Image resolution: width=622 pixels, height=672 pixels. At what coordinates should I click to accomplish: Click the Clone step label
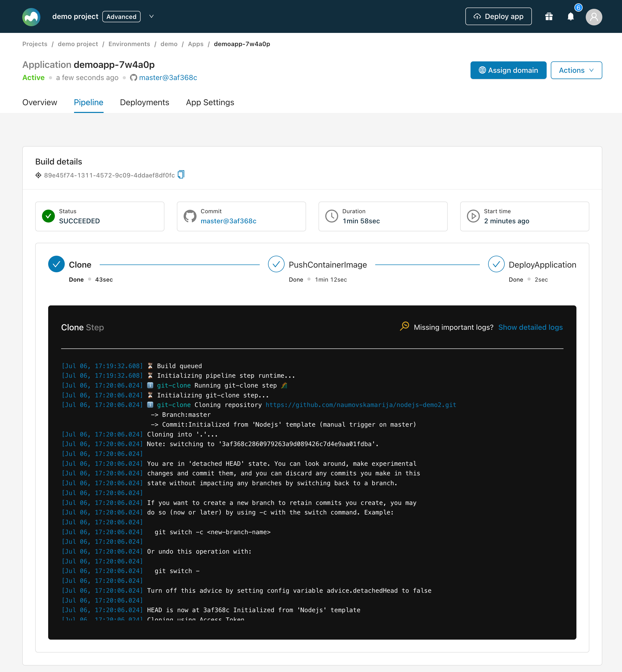(x=80, y=265)
